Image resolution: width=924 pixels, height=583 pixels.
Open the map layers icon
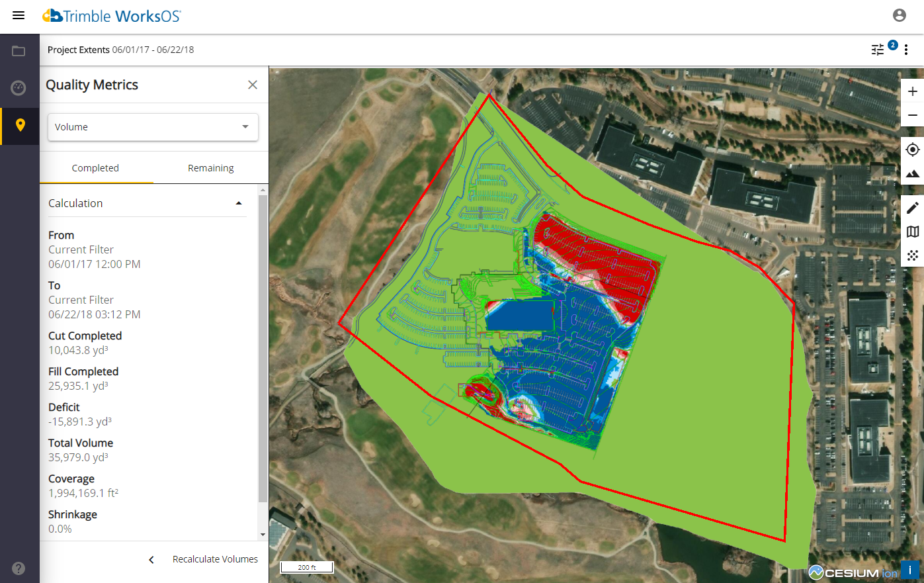pos(913,232)
